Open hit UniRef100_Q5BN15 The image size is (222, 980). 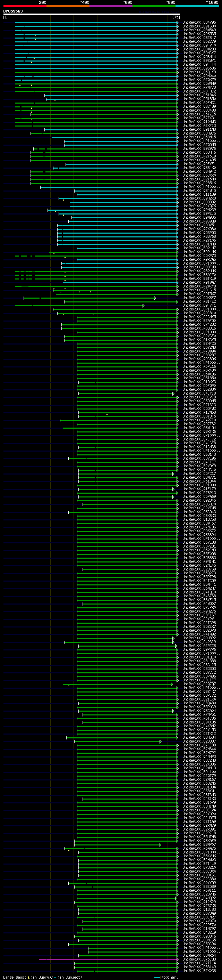[199, 137]
